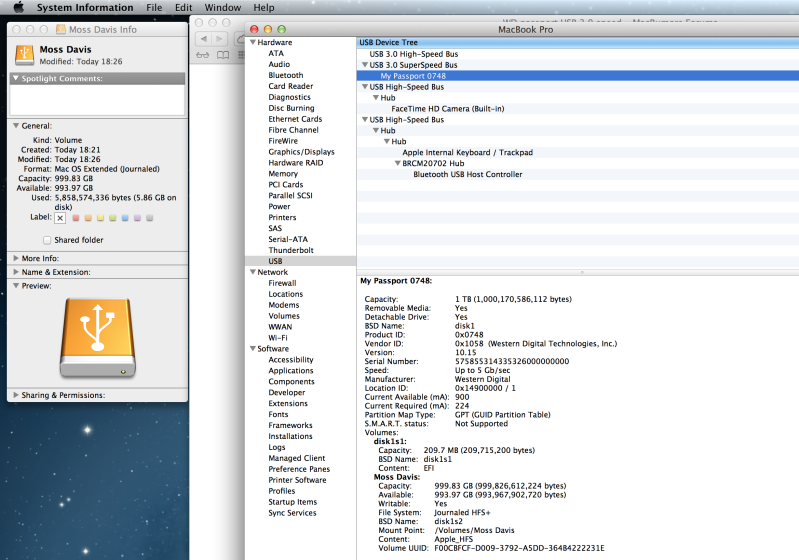This screenshot has height=560, width=799.
Task: Collapse the BRCM20702 Hub node
Action: coord(397,163)
